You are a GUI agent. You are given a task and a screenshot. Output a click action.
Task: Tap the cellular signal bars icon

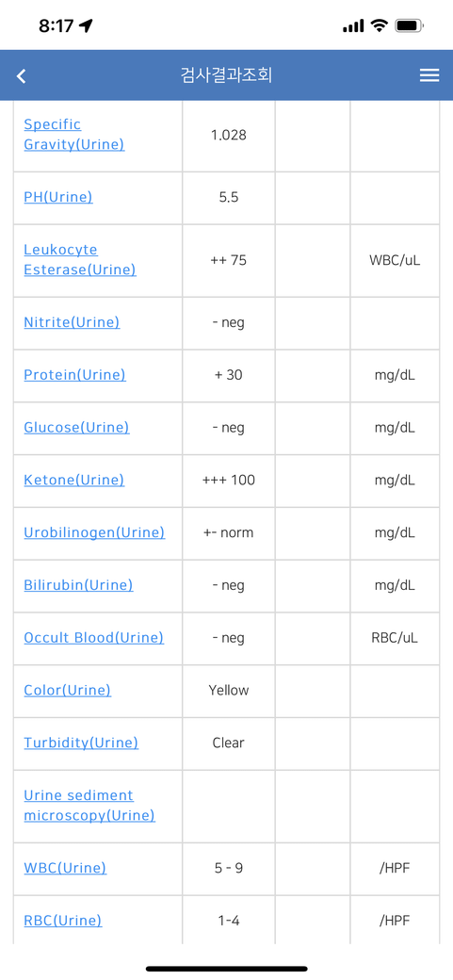tap(353, 25)
